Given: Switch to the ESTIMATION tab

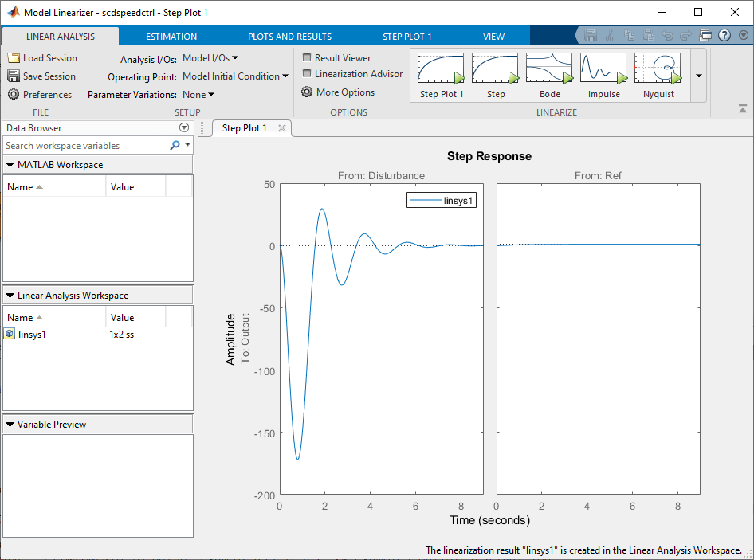Looking at the screenshot, I should pyautogui.click(x=171, y=36).
